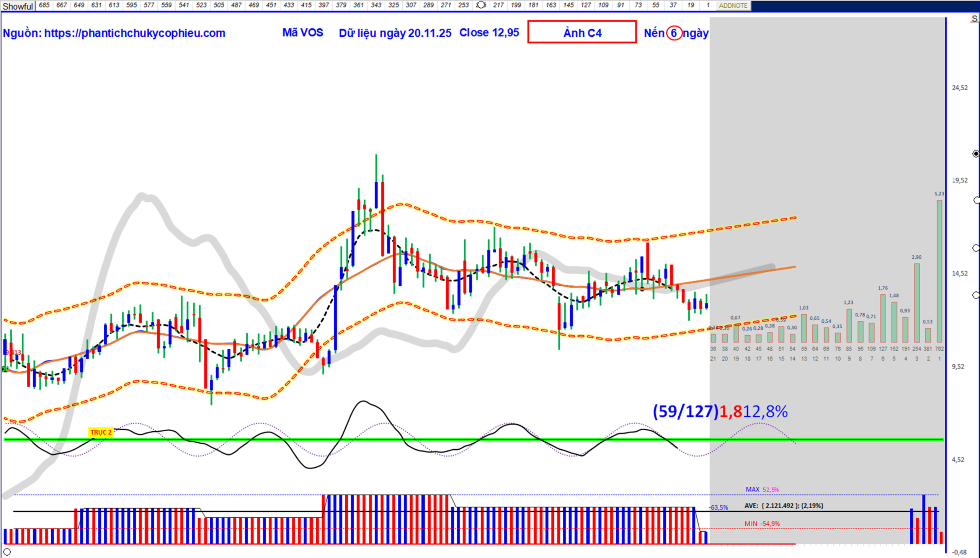
Task: Select the filled radio button on right edge
Action: pos(976,154)
